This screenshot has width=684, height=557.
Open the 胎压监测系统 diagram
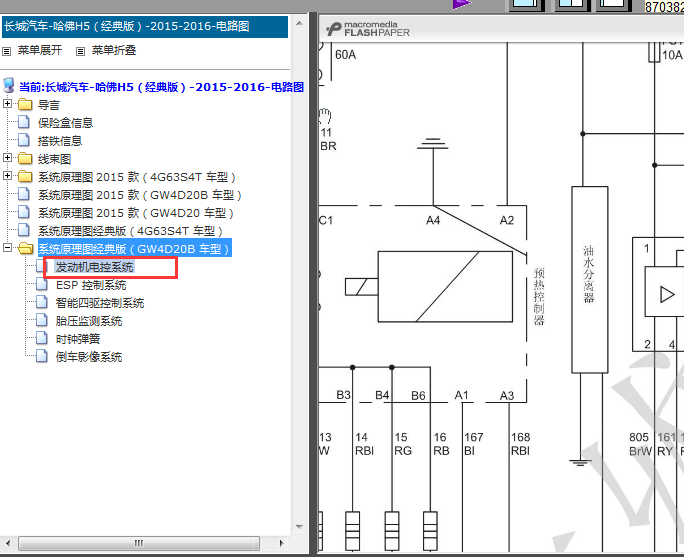[89, 321]
